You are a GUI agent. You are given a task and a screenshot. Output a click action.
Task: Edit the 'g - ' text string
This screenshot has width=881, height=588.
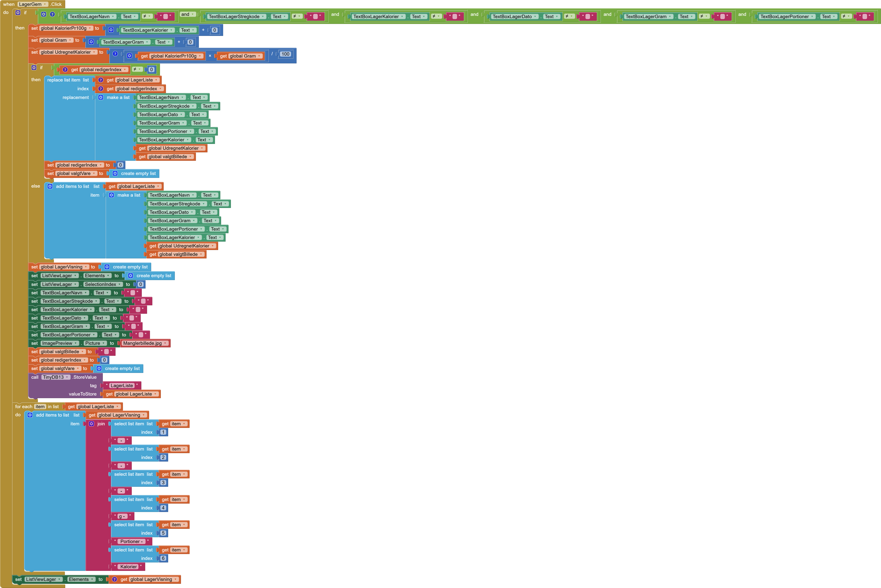122,516
